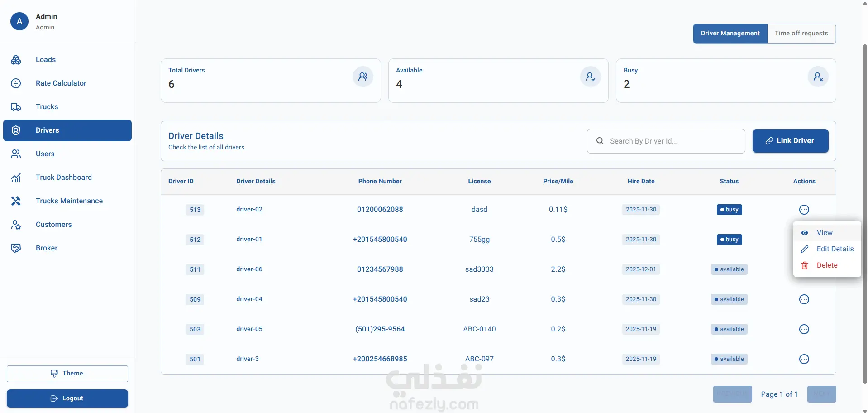Choose Delete in the actions popup

[827, 265]
